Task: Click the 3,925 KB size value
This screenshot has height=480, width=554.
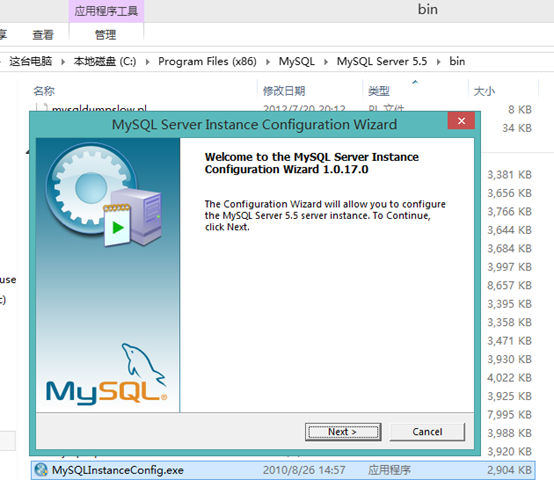Action: [509, 396]
